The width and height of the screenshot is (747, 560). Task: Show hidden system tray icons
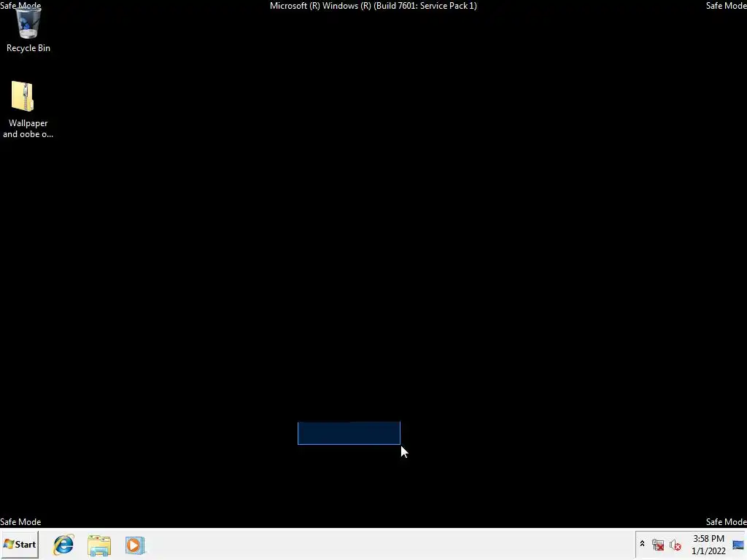pyautogui.click(x=642, y=544)
